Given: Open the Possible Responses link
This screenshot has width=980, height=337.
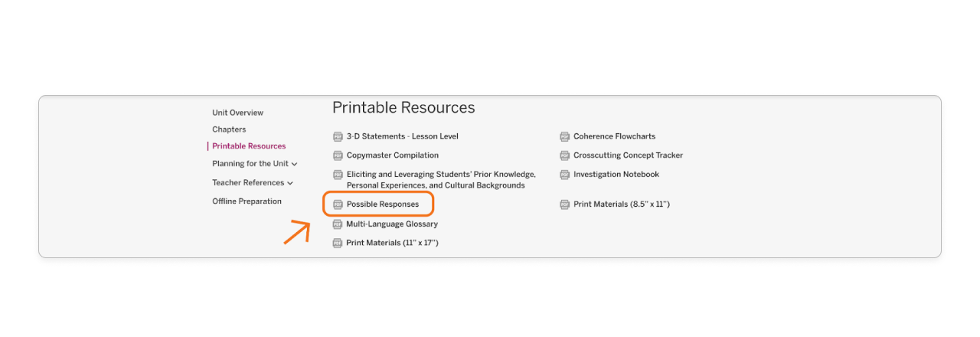Looking at the screenshot, I should (x=383, y=204).
